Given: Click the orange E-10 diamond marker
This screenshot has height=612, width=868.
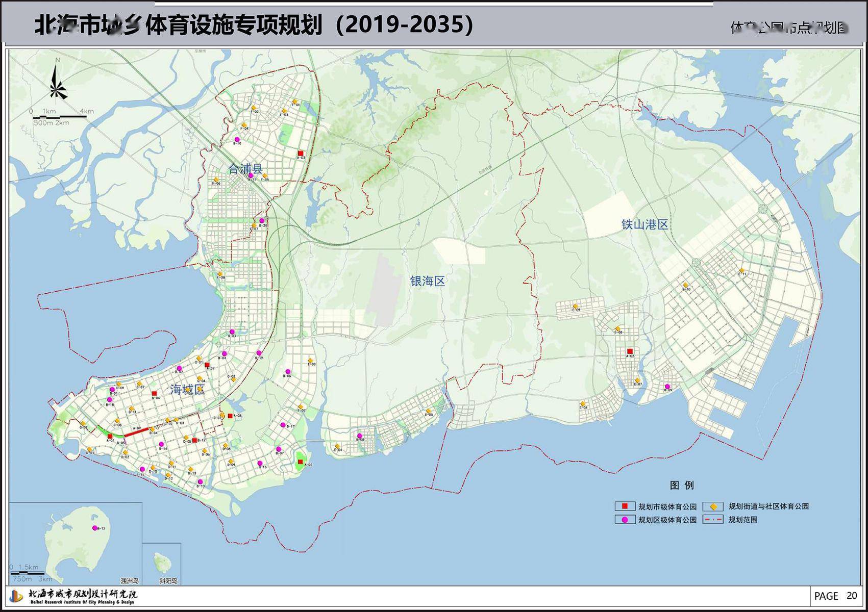Looking at the screenshot, I should point(685,286).
